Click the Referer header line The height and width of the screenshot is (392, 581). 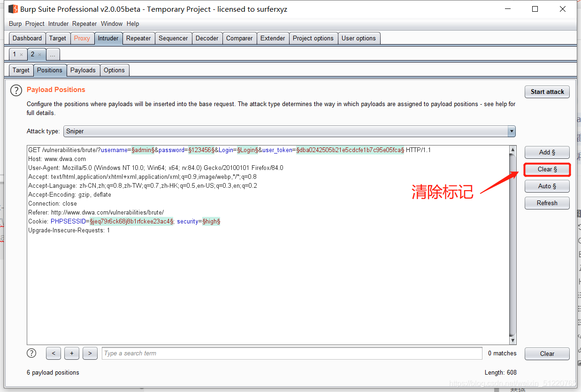click(x=96, y=213)
